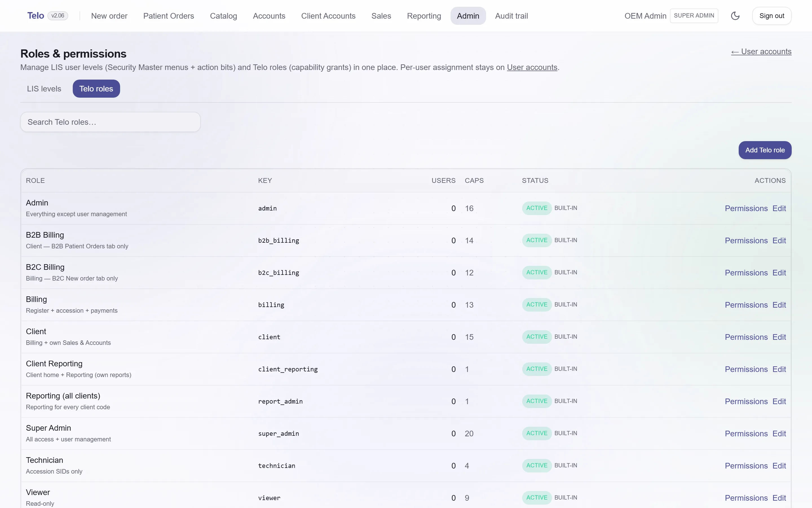Click the super_admin key text
Image resolution: width=812 pixels, height=508 pixels.
tap(279, 434)
